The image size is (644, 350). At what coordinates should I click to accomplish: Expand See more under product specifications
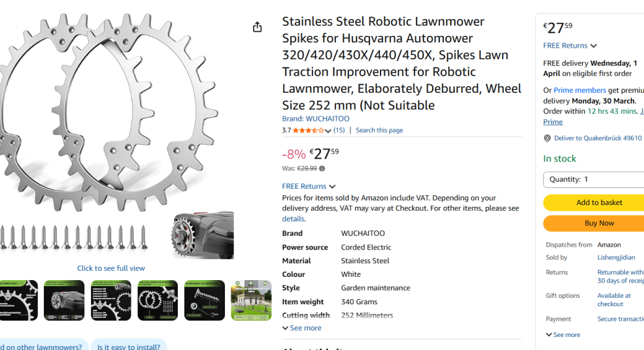tap(301, 328)
